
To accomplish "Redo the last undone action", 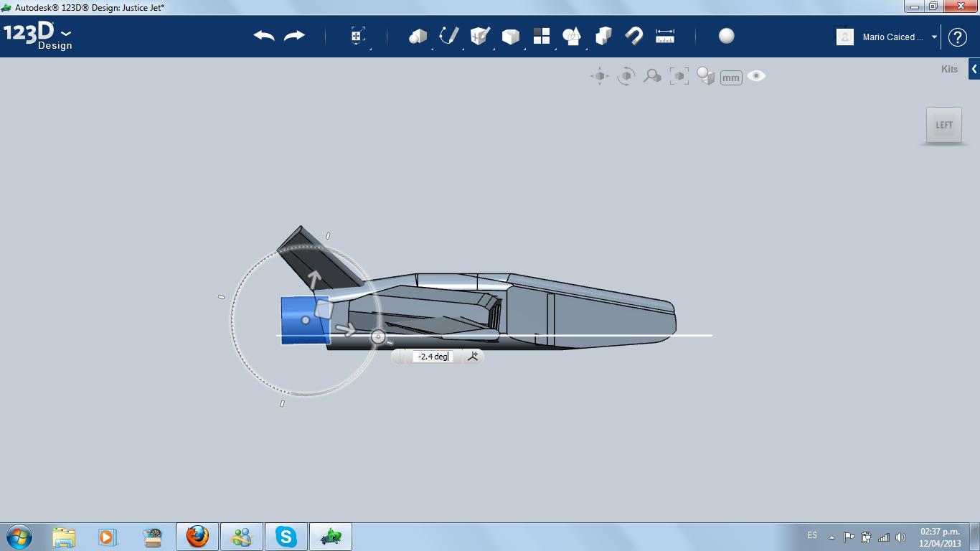I will pos(294,36).
